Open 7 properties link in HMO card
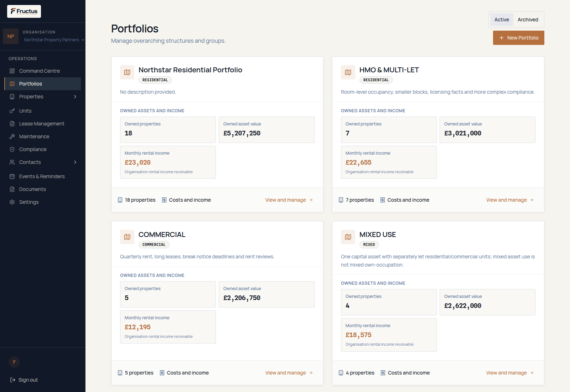Viewport: 570px width, 392px height. (356, 200)
